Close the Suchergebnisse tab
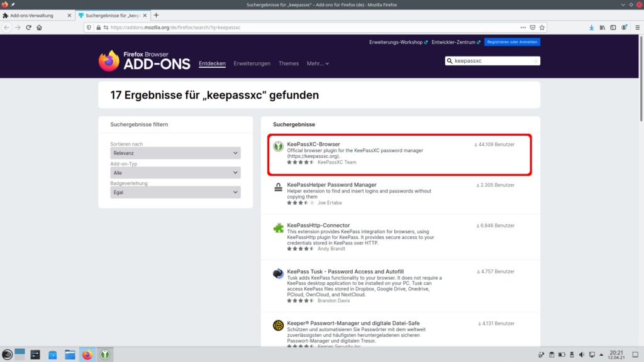This screenshot has height=362, width=644. pyautogui.click(x=145, y=15)
